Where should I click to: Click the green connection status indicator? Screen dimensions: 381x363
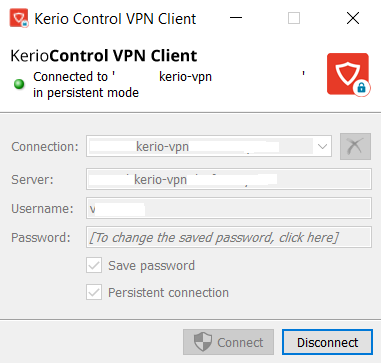tap(19, 84)
